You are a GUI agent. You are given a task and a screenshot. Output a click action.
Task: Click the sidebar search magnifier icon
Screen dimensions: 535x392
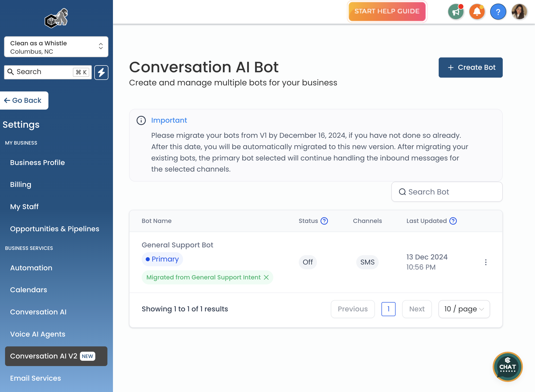coord(10,72)
